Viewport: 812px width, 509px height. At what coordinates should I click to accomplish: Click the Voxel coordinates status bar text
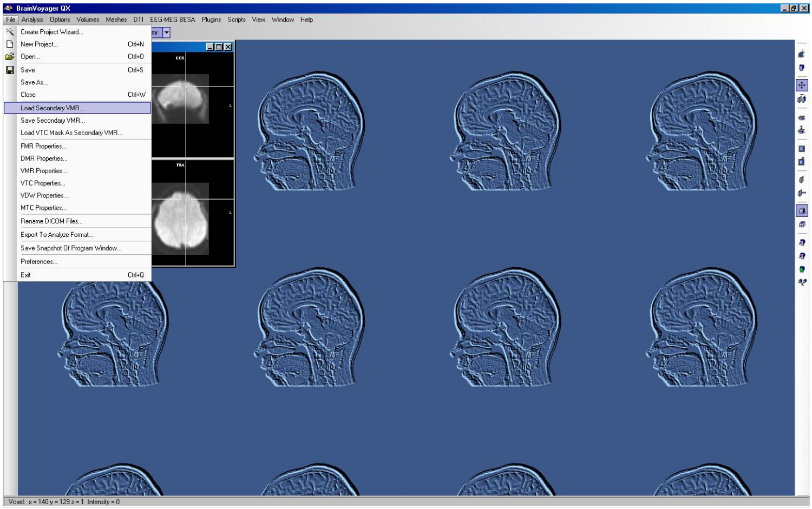click(x=46, y=502)
